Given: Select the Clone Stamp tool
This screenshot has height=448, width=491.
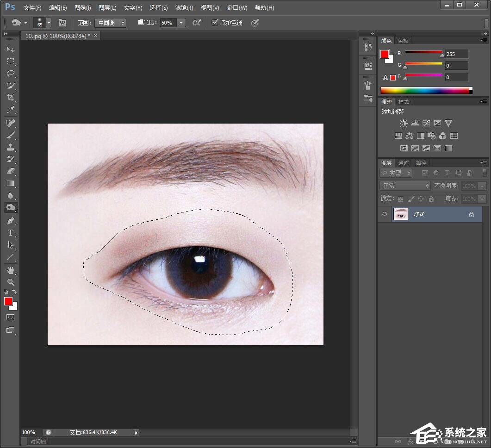Looking at the screenshot, I should [x=11, y=147].
